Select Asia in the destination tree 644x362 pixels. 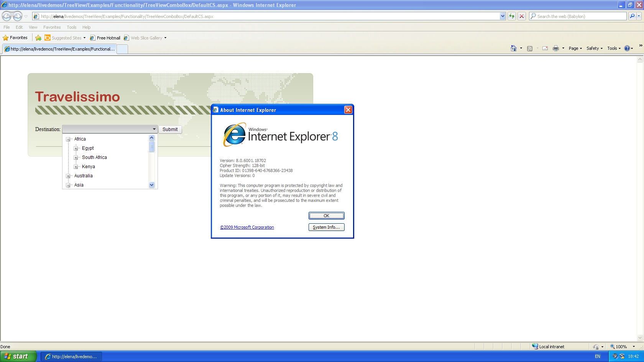point(79,185)
